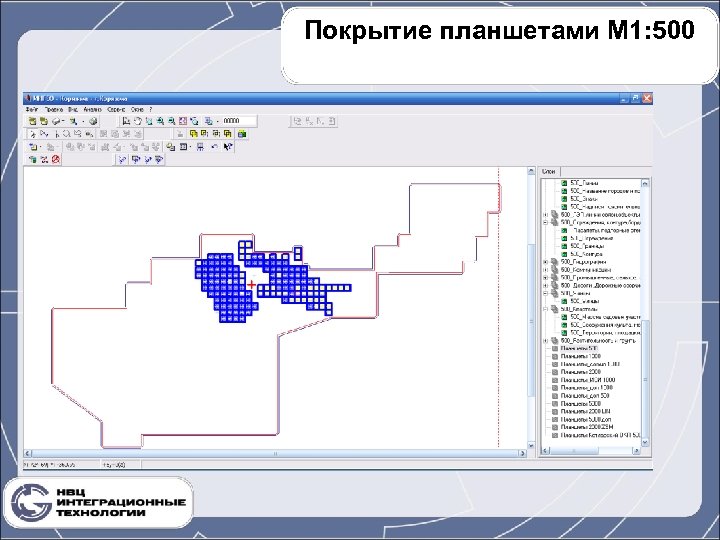Open the Правка menu
720x540 pixels.
click(54, 110)
